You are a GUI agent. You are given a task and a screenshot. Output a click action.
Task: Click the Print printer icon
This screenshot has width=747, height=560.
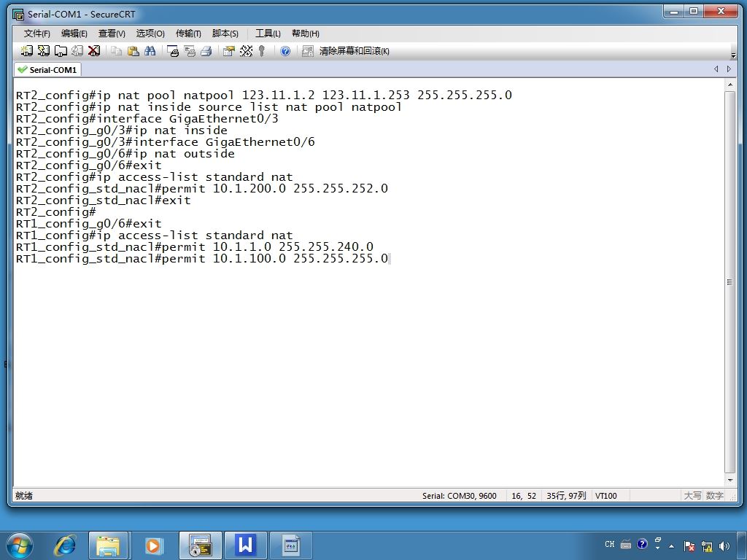tap(206, 50)
